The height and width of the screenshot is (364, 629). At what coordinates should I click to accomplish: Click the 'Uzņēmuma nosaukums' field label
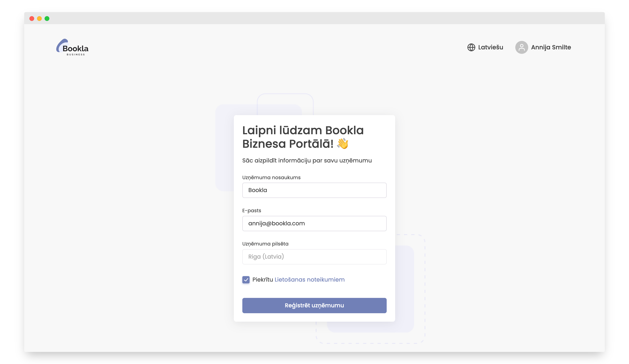click(271, 177)
